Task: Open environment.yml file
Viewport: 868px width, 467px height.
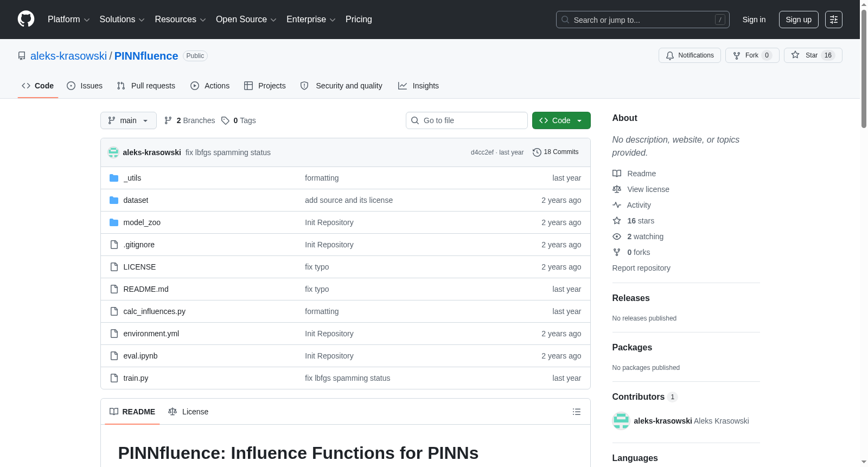Action: (151, 334)
